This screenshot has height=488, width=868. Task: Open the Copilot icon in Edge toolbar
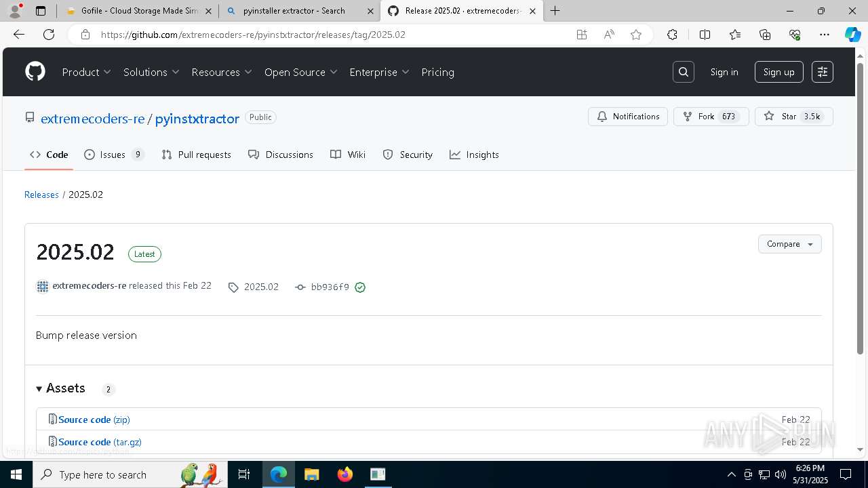[852, 35]
